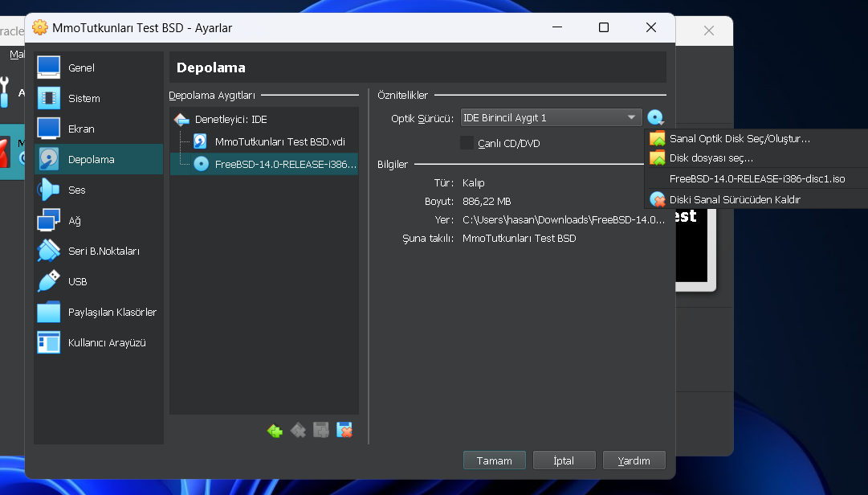
Task: Minimize the Ayarlar settings dialog
Action: (557, 27)
